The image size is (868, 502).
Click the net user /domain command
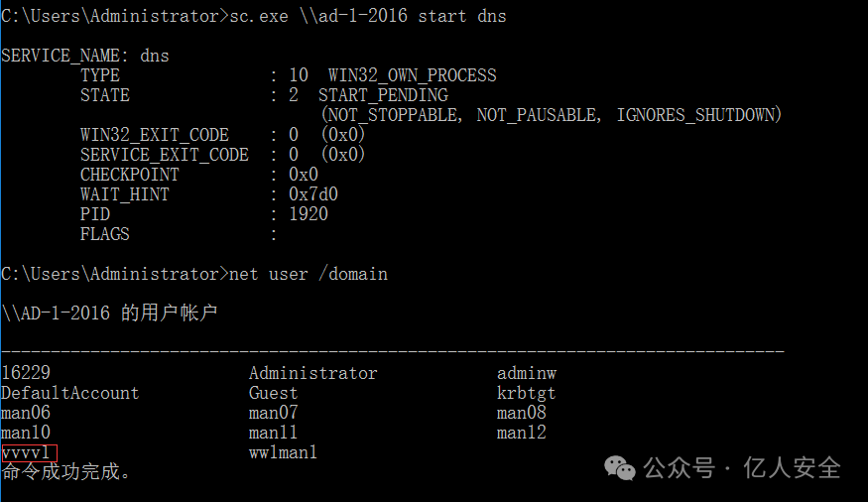click(309, 274)
